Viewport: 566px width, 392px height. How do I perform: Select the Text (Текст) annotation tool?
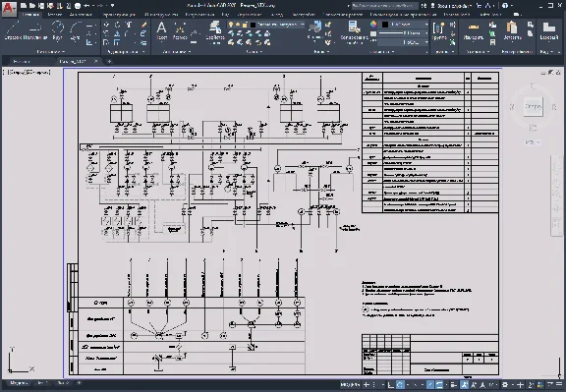(x=161, y=30)
